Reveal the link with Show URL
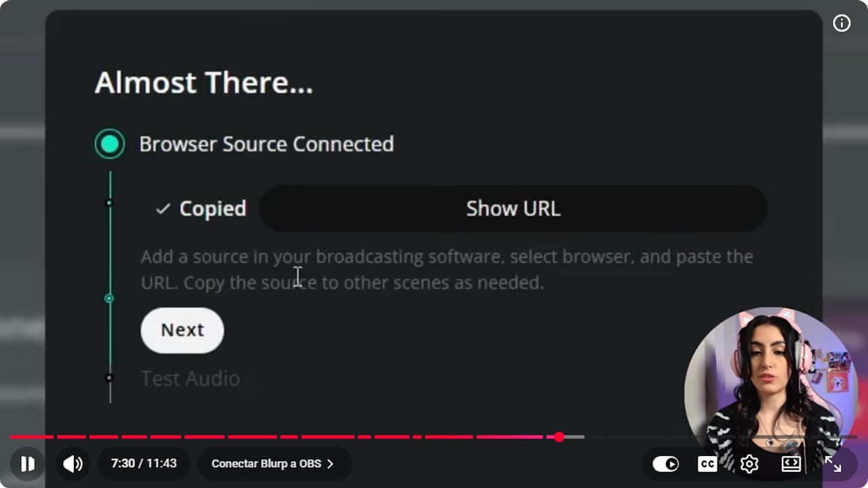Screen dimensions: 868x488 coord(513,209)
